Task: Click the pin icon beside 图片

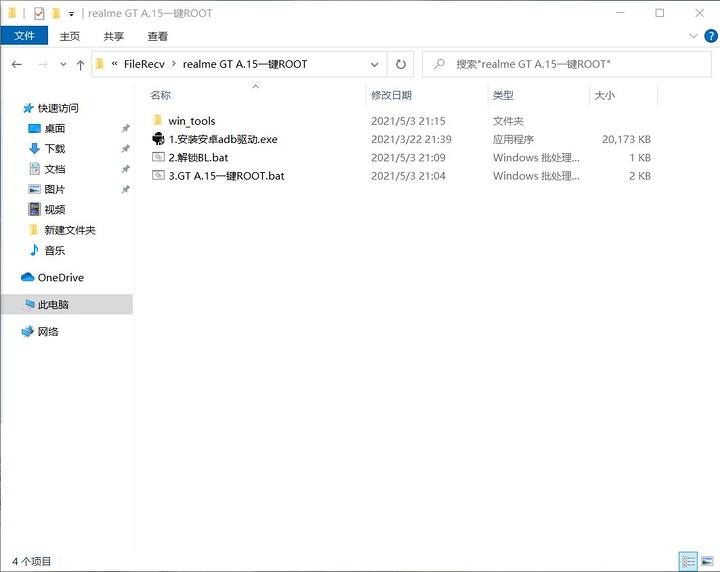Action: 125,189
